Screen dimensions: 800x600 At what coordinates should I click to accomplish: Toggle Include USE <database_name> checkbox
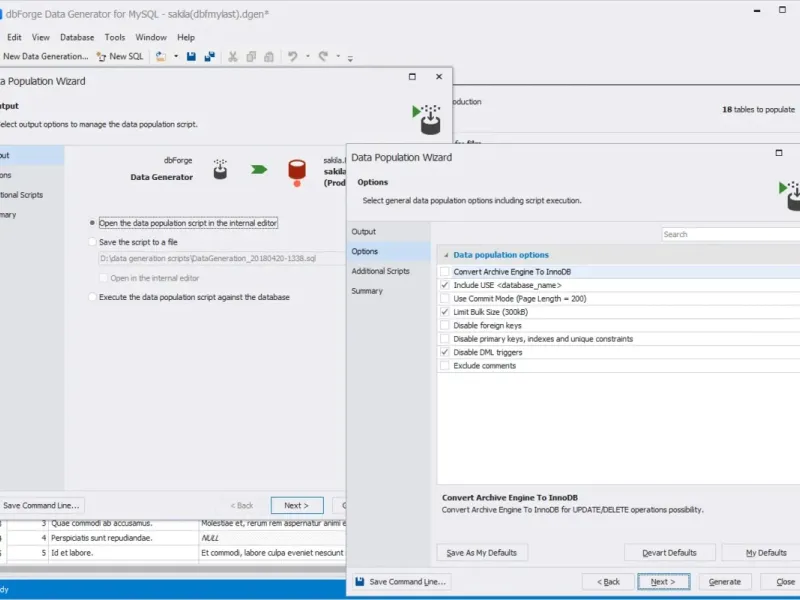click(x=445, y=285)
